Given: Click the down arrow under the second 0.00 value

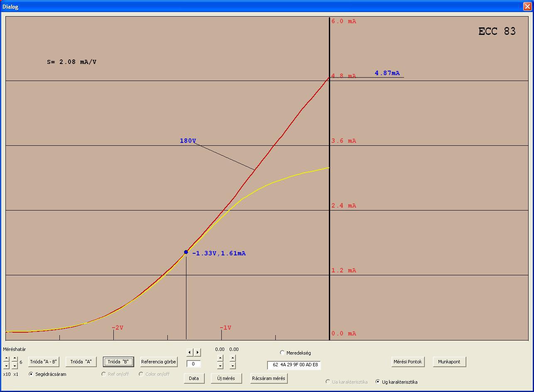Looking at the screenshot, I should point(233,365).
